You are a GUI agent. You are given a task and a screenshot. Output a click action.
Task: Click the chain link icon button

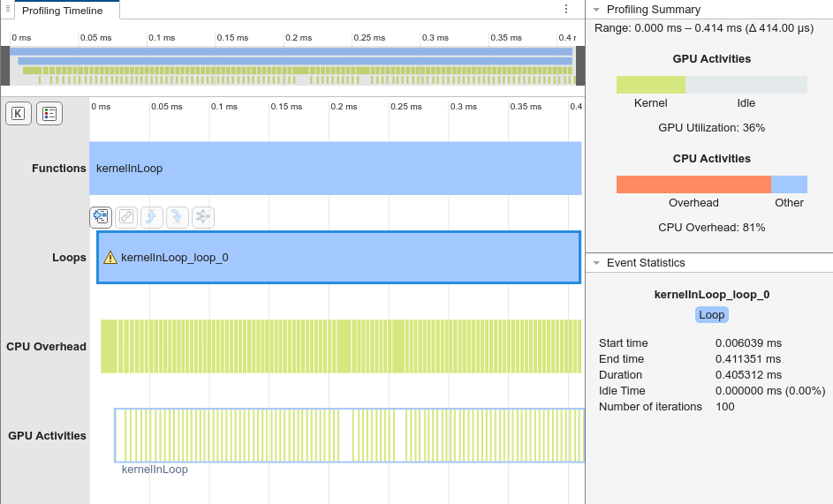point(125,216)
